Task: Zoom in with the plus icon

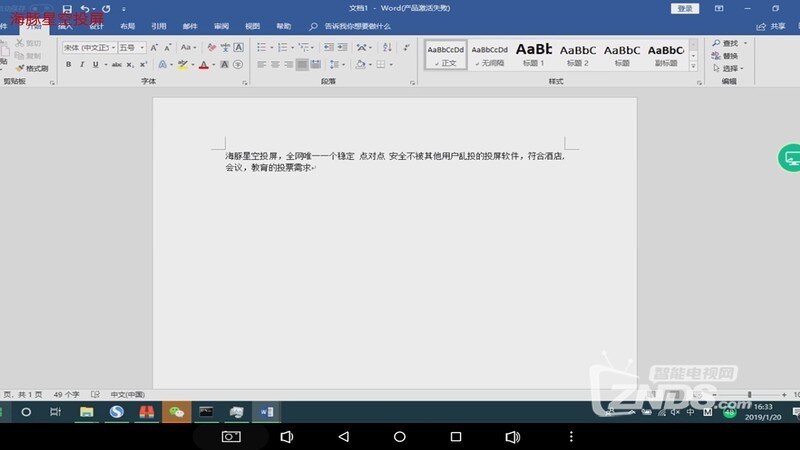Action: (x=784, y=394)
